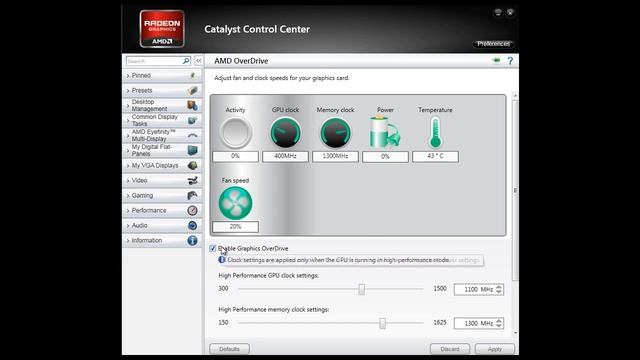Click the Discard button
Image resolution: width=640 pixels, height=360 pixels.
tap(450, 349)
